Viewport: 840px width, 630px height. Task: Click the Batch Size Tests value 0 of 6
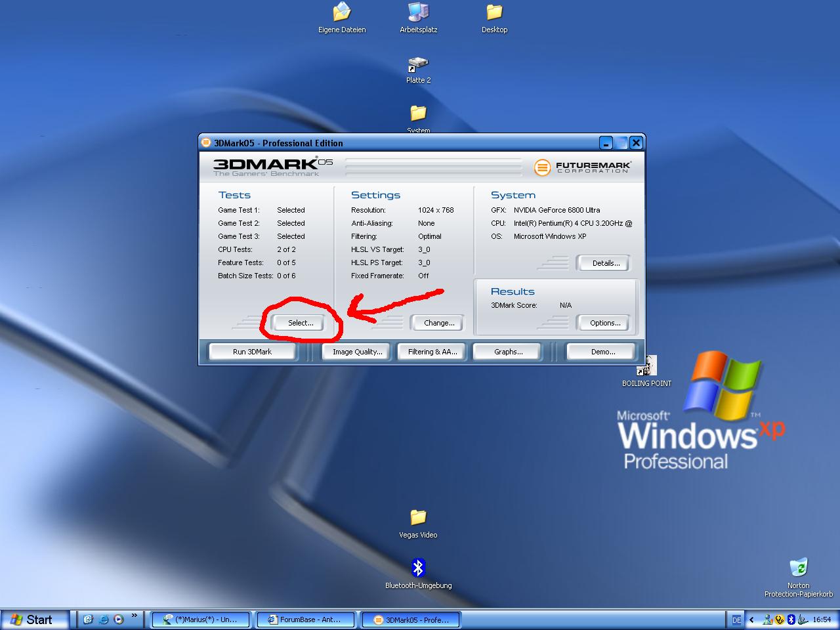(x=286, y=276)
